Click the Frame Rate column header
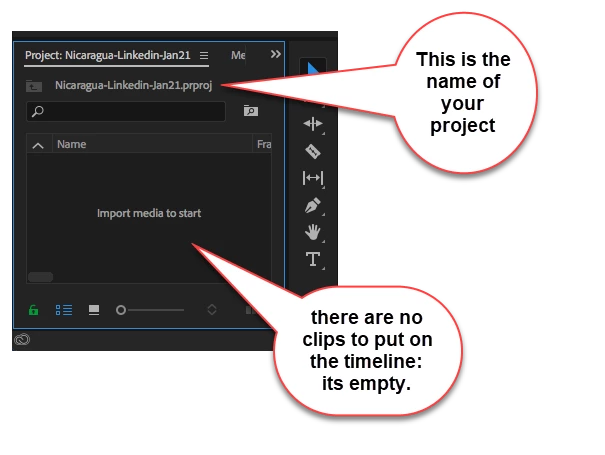This screenshot has width=605, height=455. pos(264,144)
